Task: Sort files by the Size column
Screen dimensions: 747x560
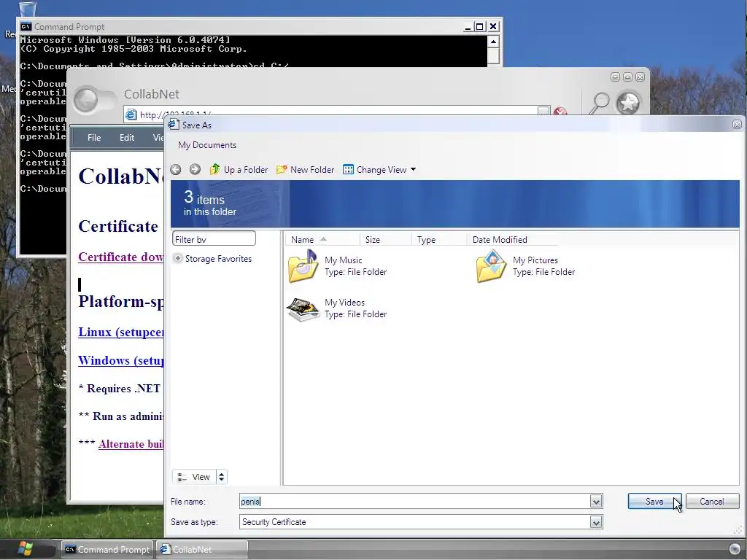Action: 385,239
